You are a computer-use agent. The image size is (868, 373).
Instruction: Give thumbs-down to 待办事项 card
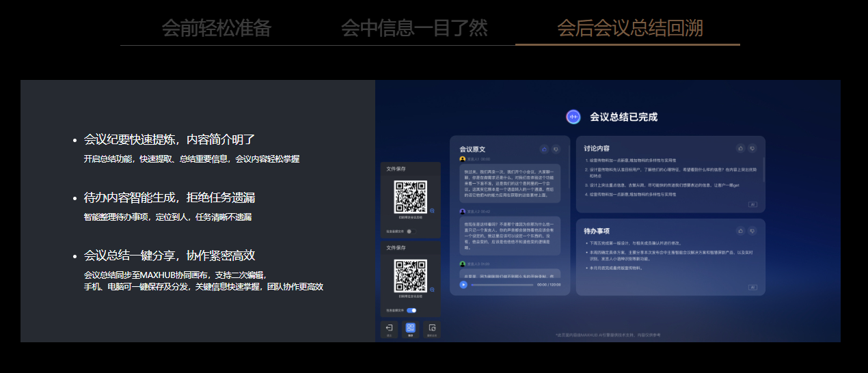[752, 231]
